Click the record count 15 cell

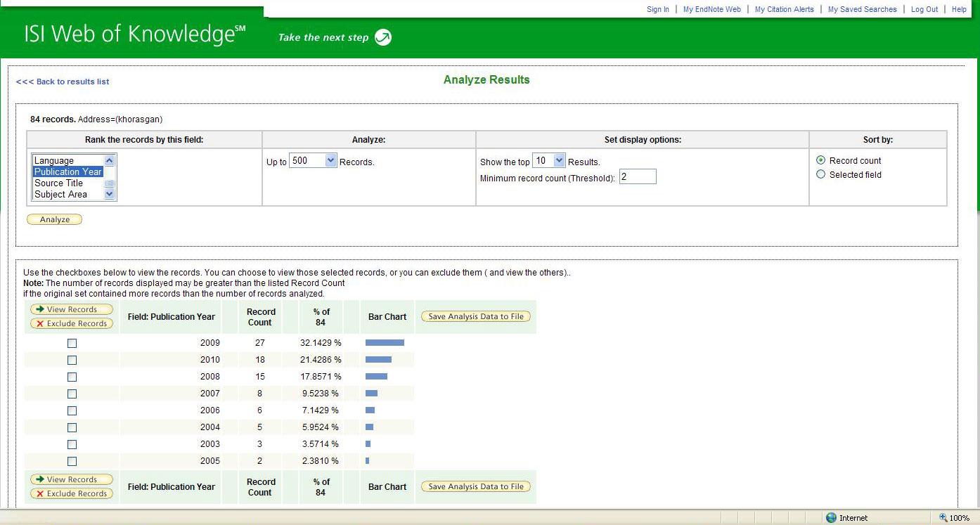click(x=259, y=377)
